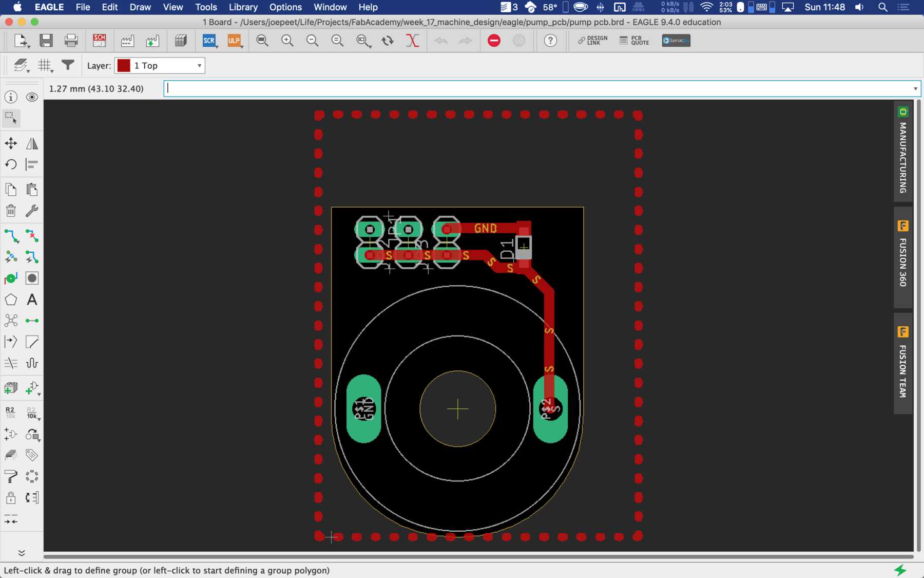This screenshot has width=924, height=578.
Task: Click the red Top layer color swatch
Action: pyautogui.click(x=124, y=65)
